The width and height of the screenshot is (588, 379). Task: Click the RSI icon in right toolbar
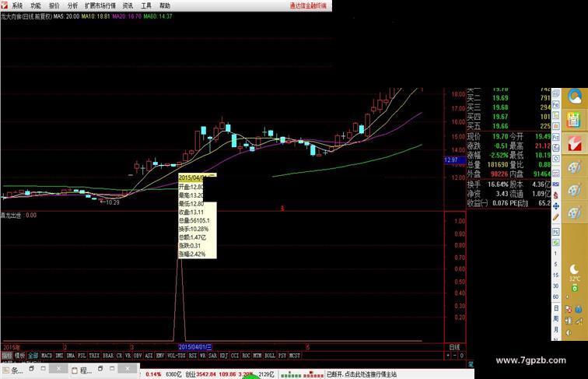click(x=556, y=184)
